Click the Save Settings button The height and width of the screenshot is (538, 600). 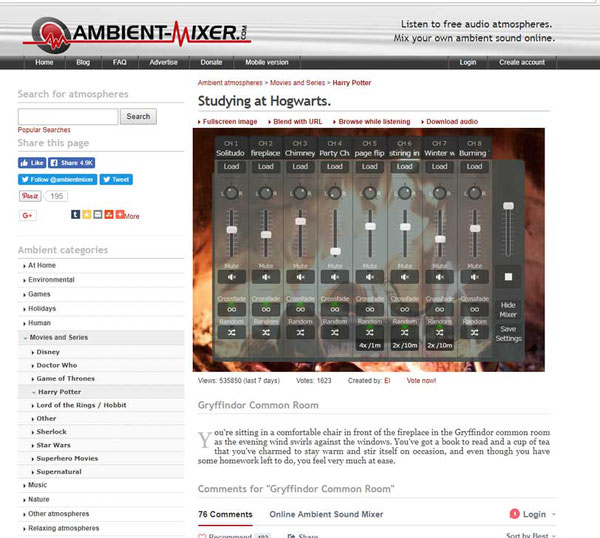[x=508, y=334]
